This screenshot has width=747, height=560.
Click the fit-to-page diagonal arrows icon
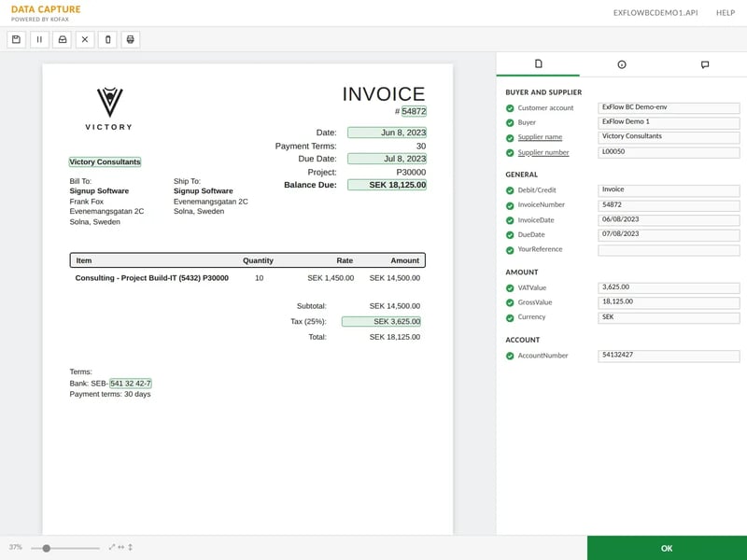pyautogui.click(x=112, y=547)
